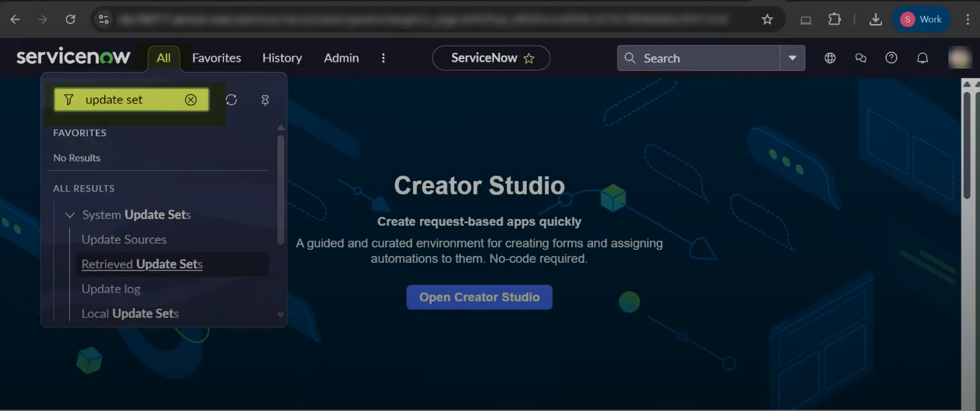Open Retrieved Update Sets module
The height and width of the screenshot is (411, 980).
click(x=142, y=264)
